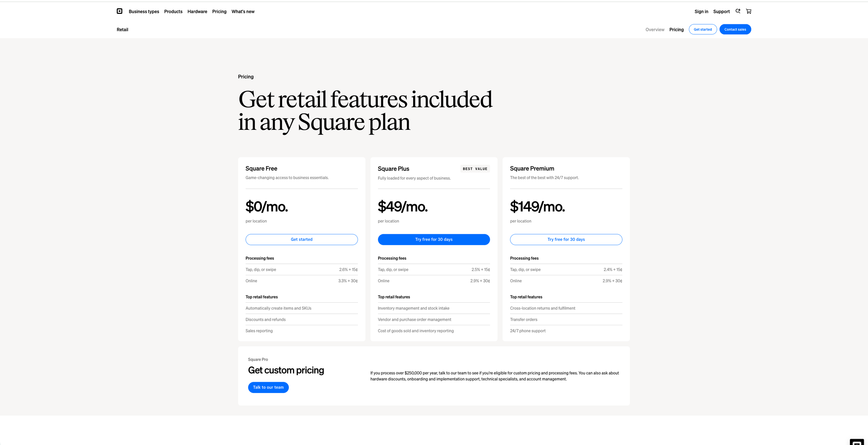Image resolution: width=868 pixels, height=445 pixels.
Task: Click the Square logo icon
Action: click(x=119, y=11)
